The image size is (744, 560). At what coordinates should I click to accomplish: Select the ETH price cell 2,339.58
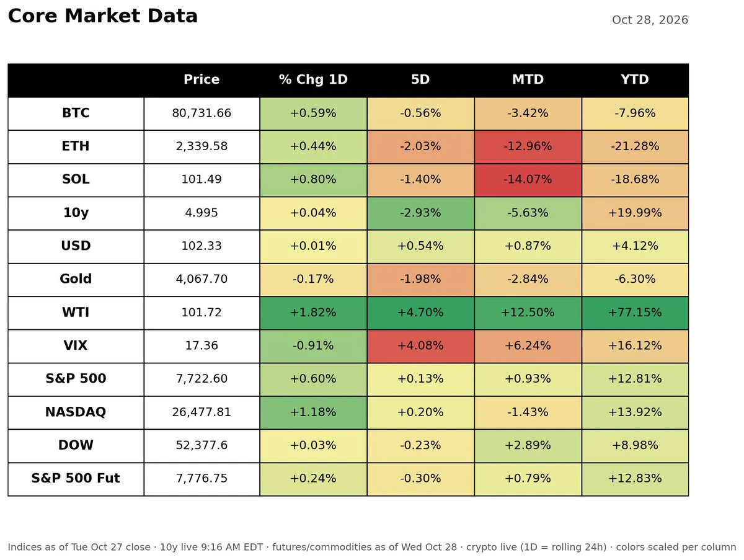(x=201, y=147)
